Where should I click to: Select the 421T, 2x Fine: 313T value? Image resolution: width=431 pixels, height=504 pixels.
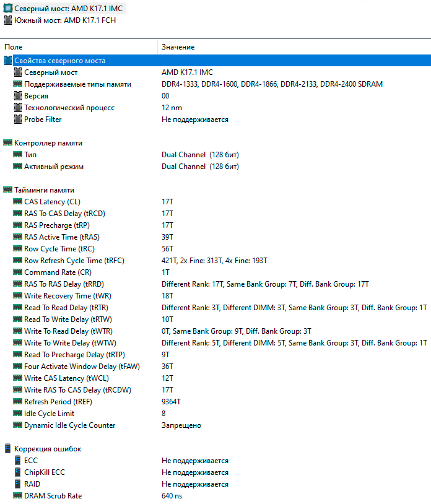tap(214, 260)
